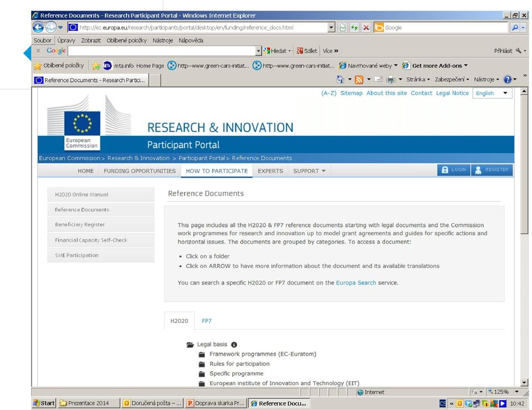Open the Framework programmes (EC-Euratom) folder
Screen dimensions: 532x410
tap(263, 354)
